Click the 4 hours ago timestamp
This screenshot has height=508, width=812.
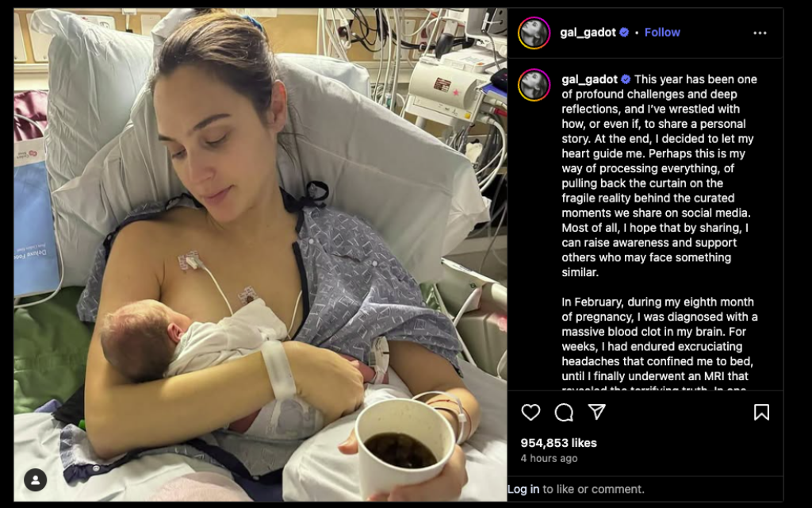click(549, 458)
